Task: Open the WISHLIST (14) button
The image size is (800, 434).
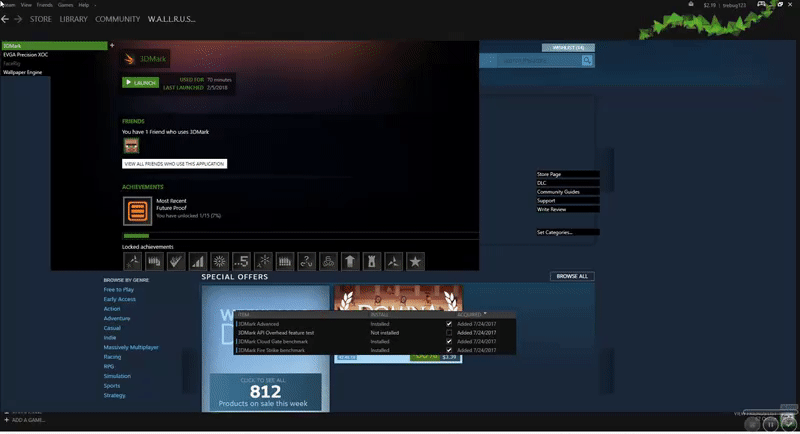Action: coord(568,47)
